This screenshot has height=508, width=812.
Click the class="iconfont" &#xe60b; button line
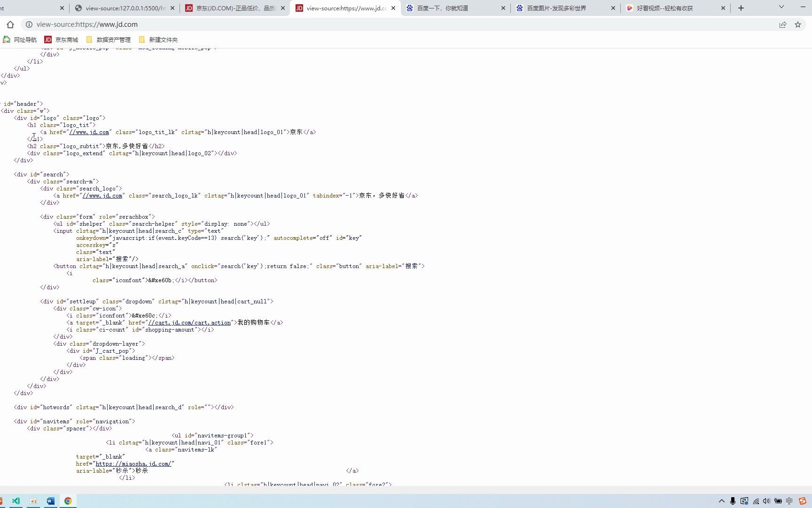(x=155, y=280)
